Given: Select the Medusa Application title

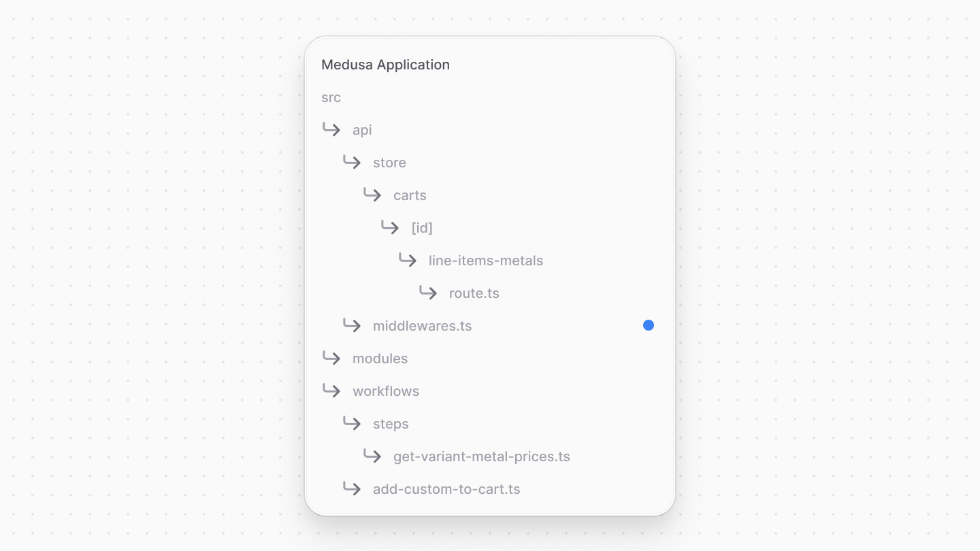Looking at the screenshot, I should [x=385, y=65].
